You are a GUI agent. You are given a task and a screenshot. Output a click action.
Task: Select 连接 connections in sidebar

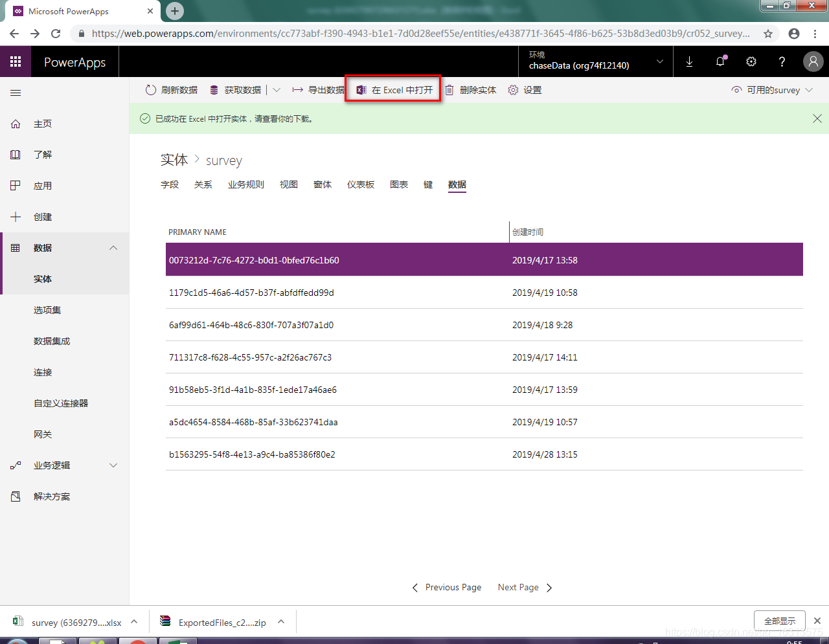[x=43, y=372]
